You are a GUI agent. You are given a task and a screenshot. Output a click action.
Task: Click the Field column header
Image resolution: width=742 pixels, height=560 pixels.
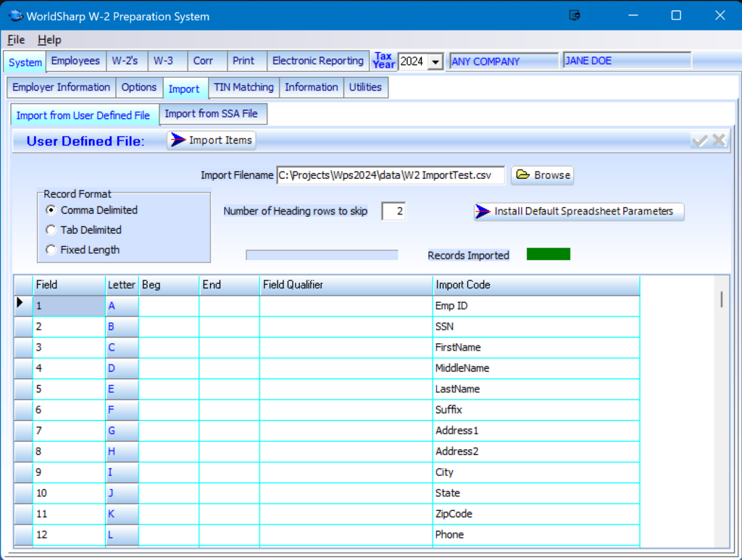pos(69,285)
